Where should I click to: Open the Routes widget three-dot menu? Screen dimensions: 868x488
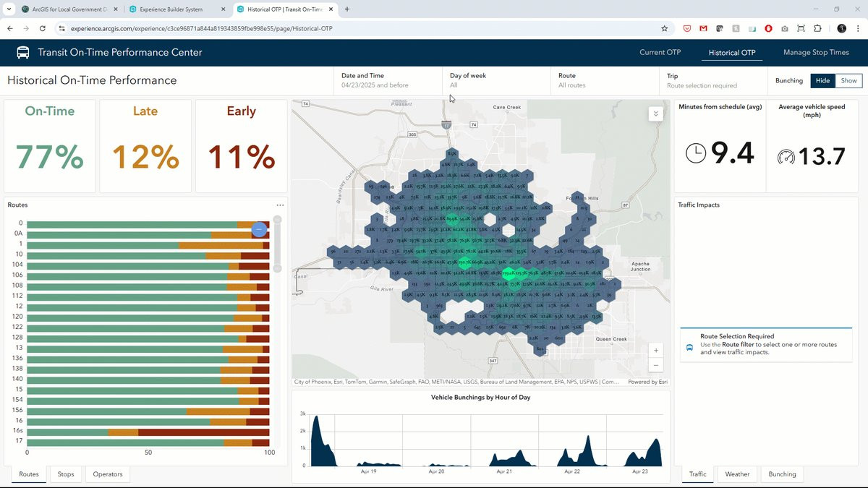coord(280,205)
